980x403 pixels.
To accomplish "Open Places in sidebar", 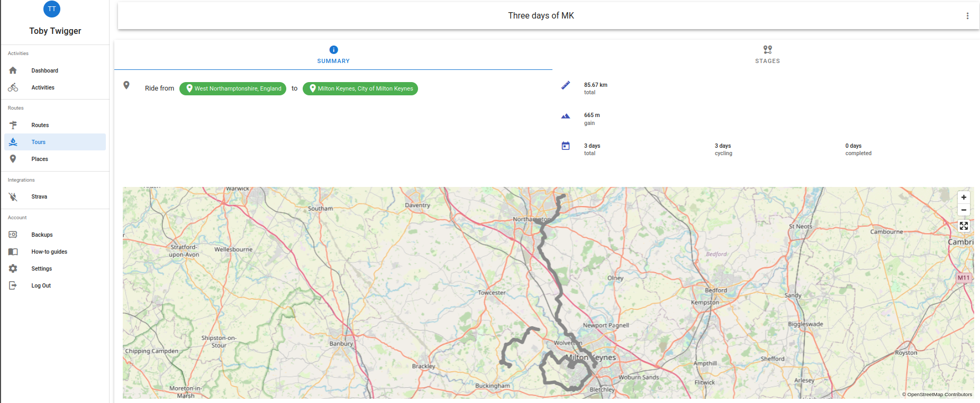I will pyautogui.click(x=55, y=159).
